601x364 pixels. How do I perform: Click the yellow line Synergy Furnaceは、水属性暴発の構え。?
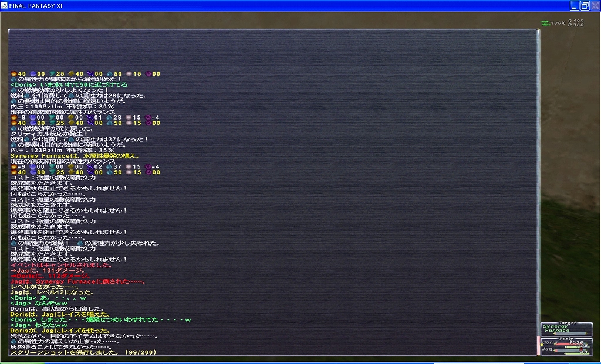point(75,156)
